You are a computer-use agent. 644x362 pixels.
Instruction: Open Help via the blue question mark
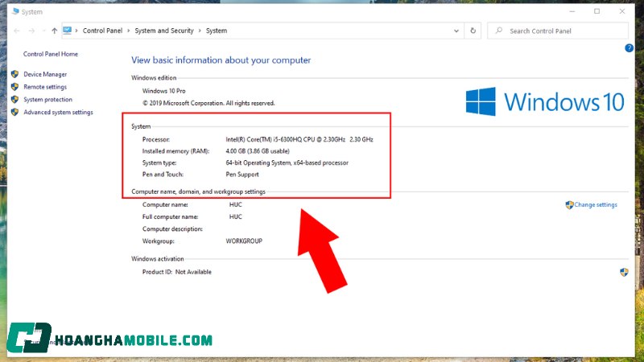point(630,48)
